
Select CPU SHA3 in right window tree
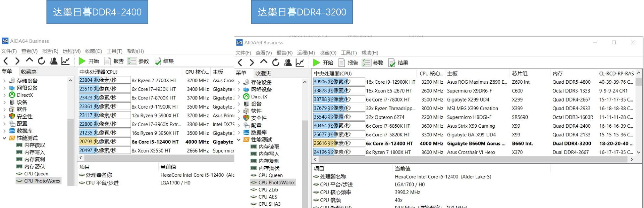266,204
